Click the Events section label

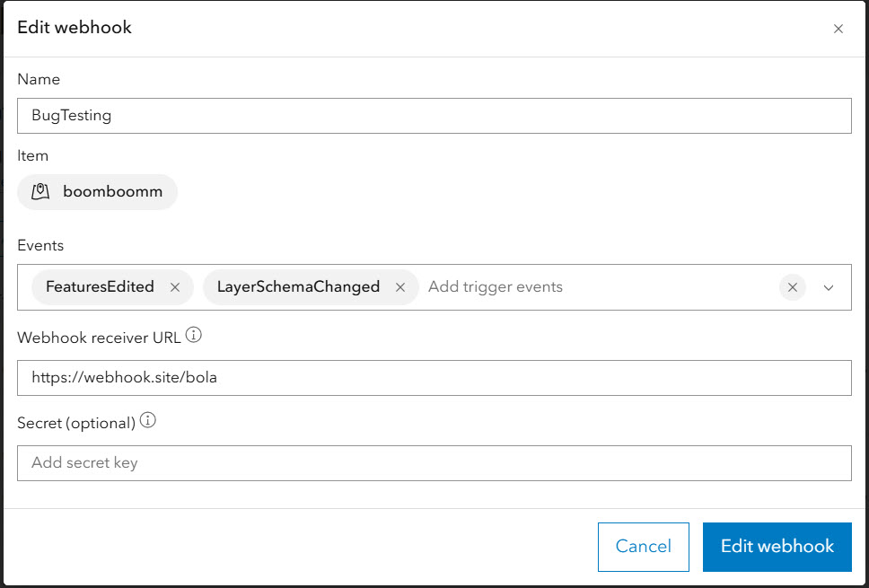[x=39, y=245]
